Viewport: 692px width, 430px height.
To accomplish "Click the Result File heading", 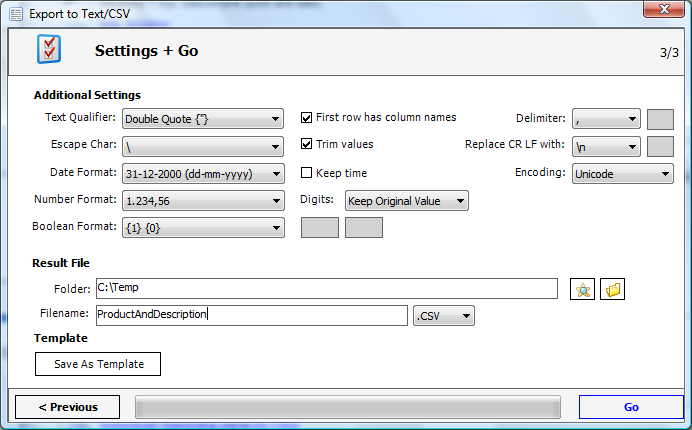I will coord(61,263).
